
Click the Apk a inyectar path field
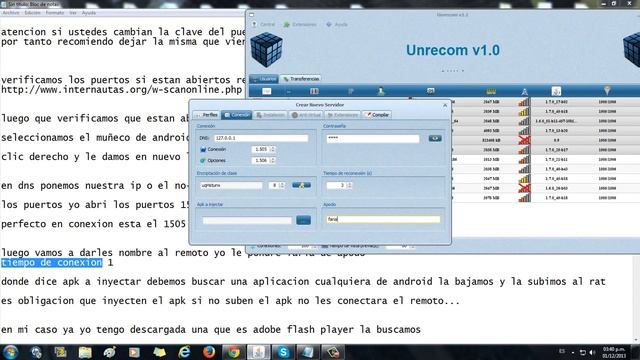click(247, 220)
